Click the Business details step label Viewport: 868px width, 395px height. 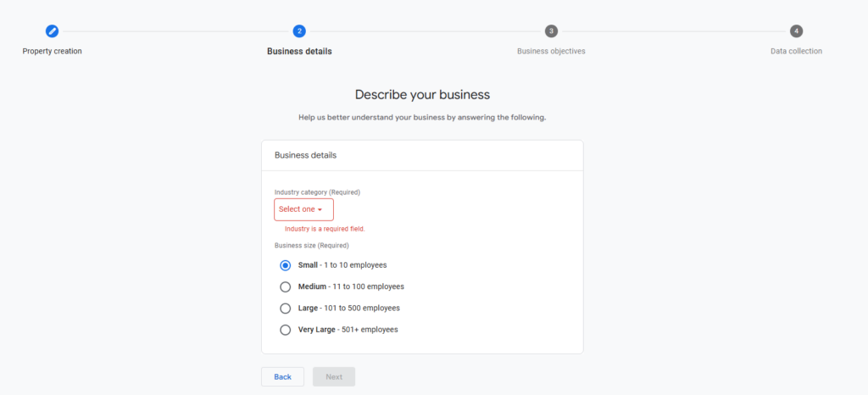tap(299, 51)
